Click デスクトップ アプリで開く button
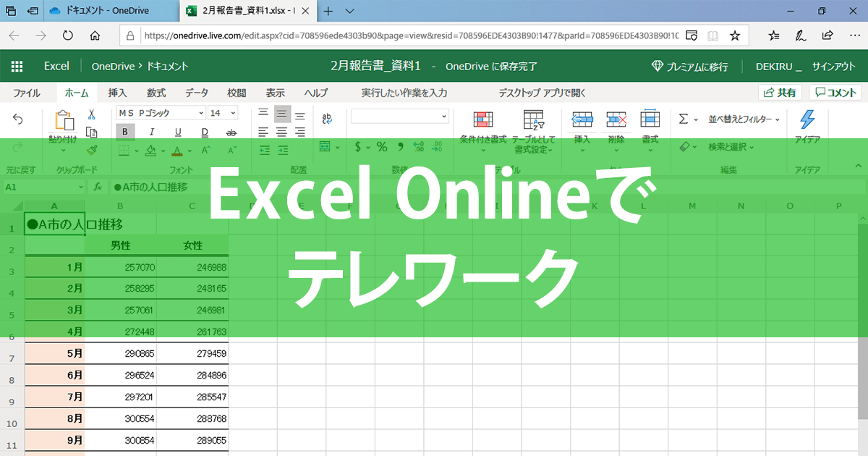The height and width of the screenshot is (456, 868). click(x=542, y=93)
